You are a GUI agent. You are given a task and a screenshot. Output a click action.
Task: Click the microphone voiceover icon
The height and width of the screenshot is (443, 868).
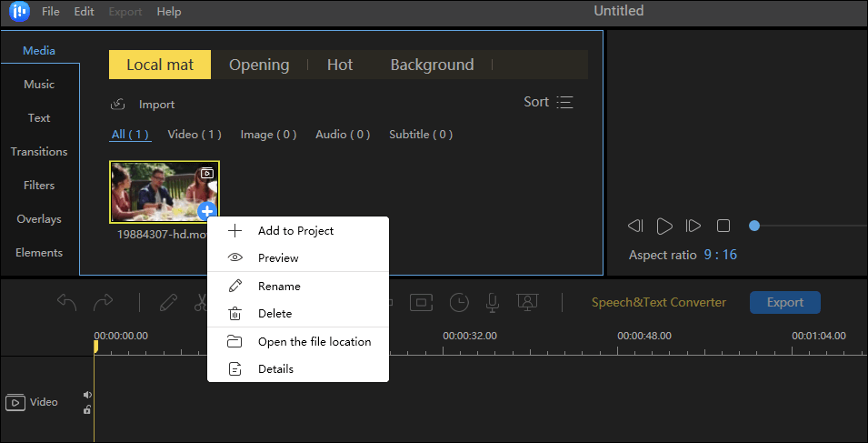point(493,302)
